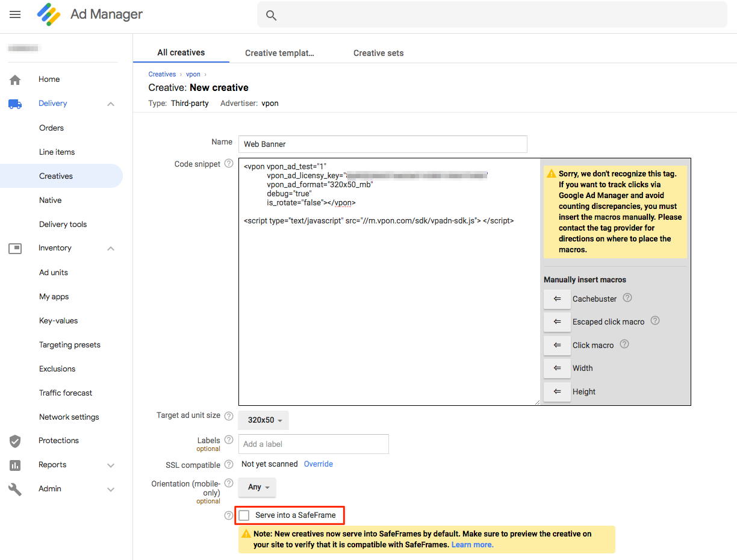This screenshot has height=560, width=737.
Task: Open Ad units in sidebar
Action: coord(54,272)
